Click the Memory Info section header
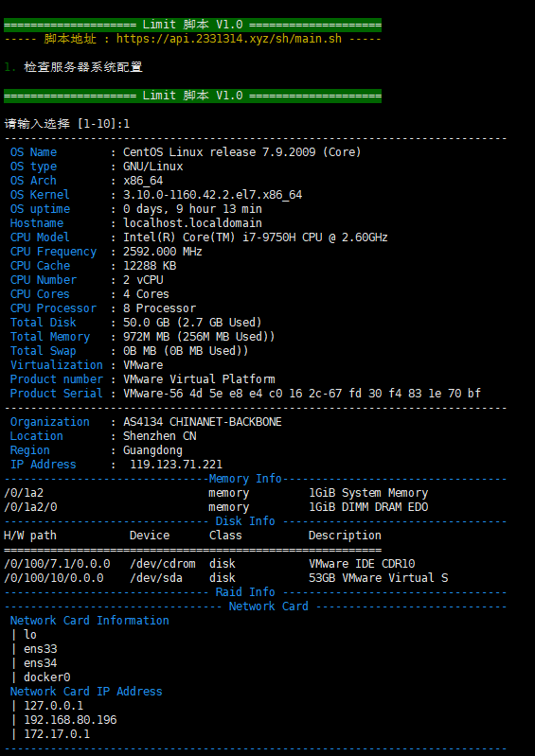 click(x=245, y=479)
